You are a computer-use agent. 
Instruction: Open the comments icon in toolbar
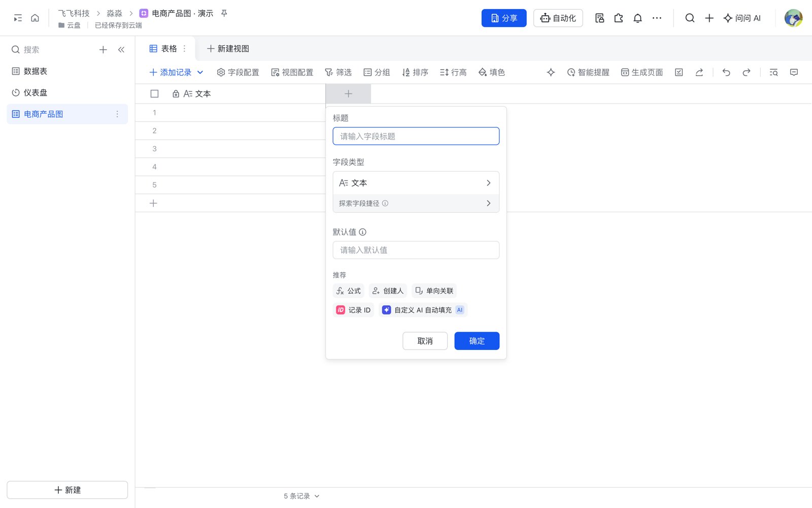point(794,72)
